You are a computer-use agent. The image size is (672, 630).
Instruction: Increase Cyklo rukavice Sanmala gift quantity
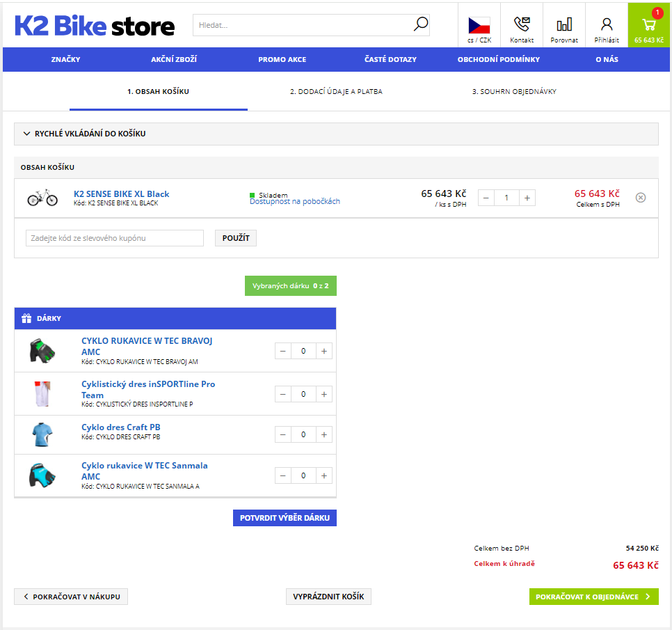pos(324,475)
